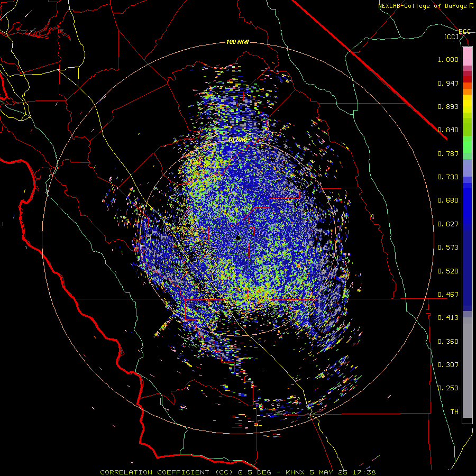Click the TH threshold label

[x=454, y=412]
